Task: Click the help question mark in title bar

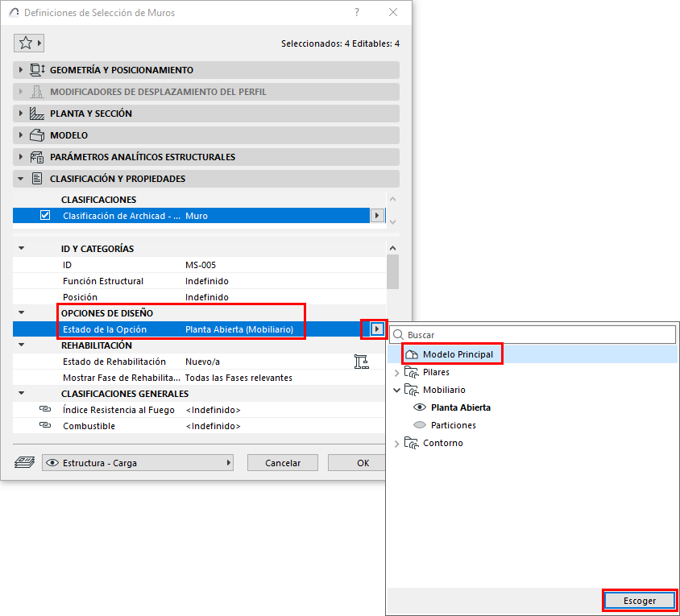Action: (356, 12)
